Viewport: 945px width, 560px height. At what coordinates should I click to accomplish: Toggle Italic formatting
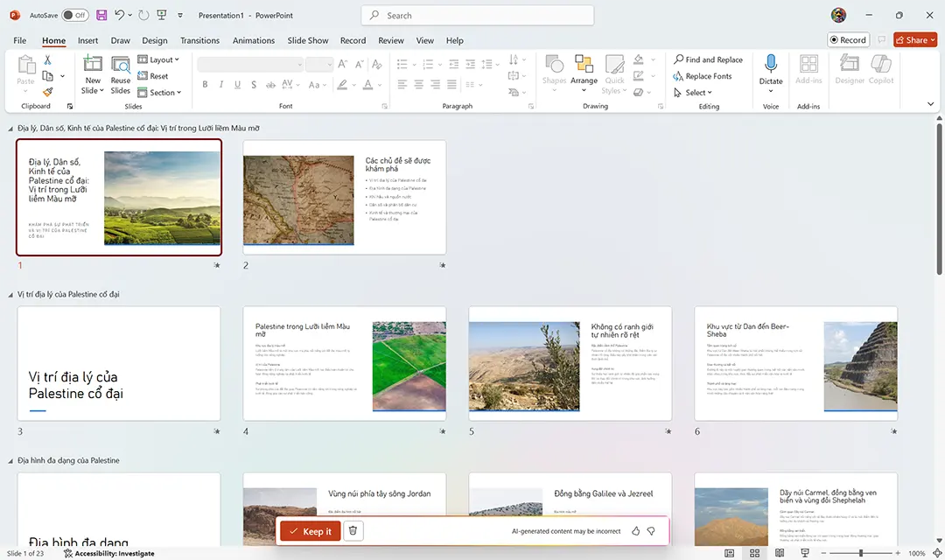pos(220,84)
